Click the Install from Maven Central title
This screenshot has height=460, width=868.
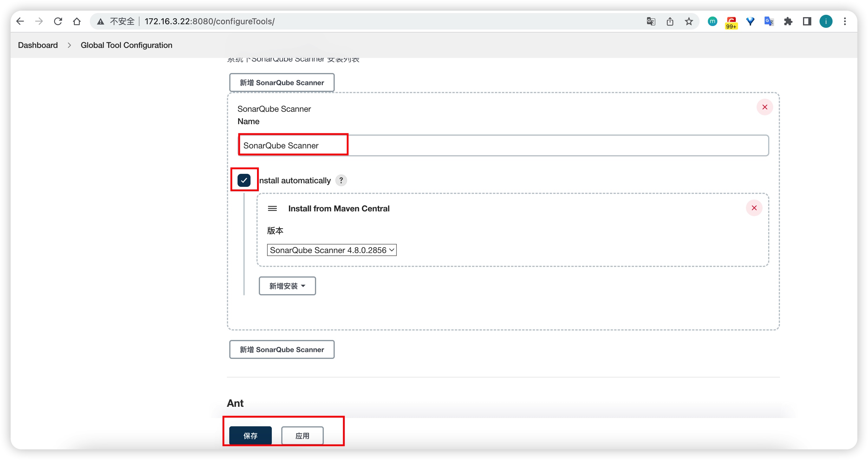(339, 208)
